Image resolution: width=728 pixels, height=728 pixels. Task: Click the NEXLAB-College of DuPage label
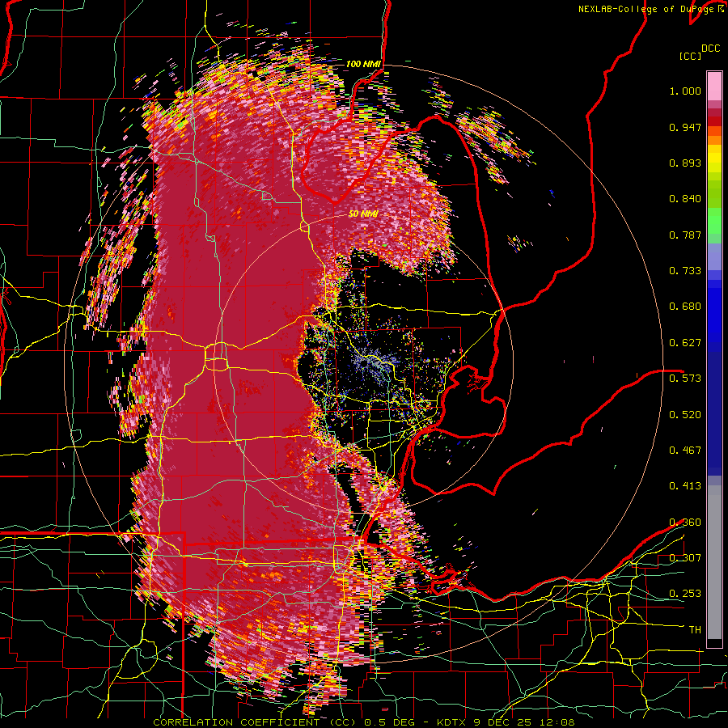coord(648,9)
